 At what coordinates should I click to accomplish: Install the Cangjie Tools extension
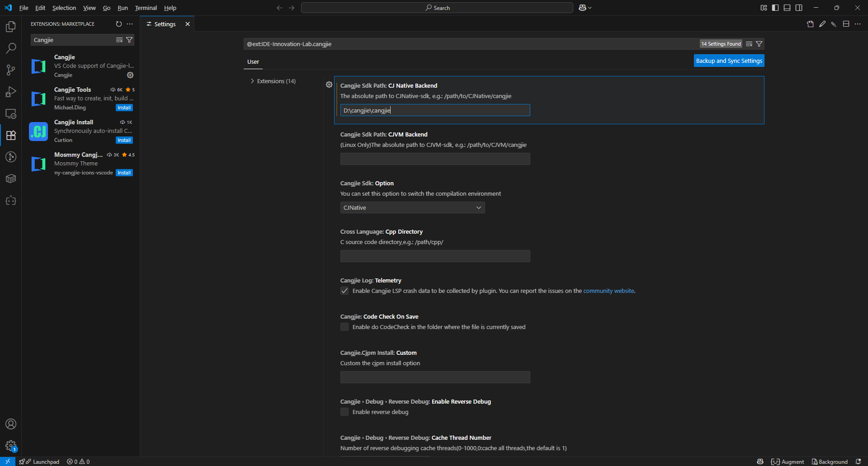tap(124, 108)
